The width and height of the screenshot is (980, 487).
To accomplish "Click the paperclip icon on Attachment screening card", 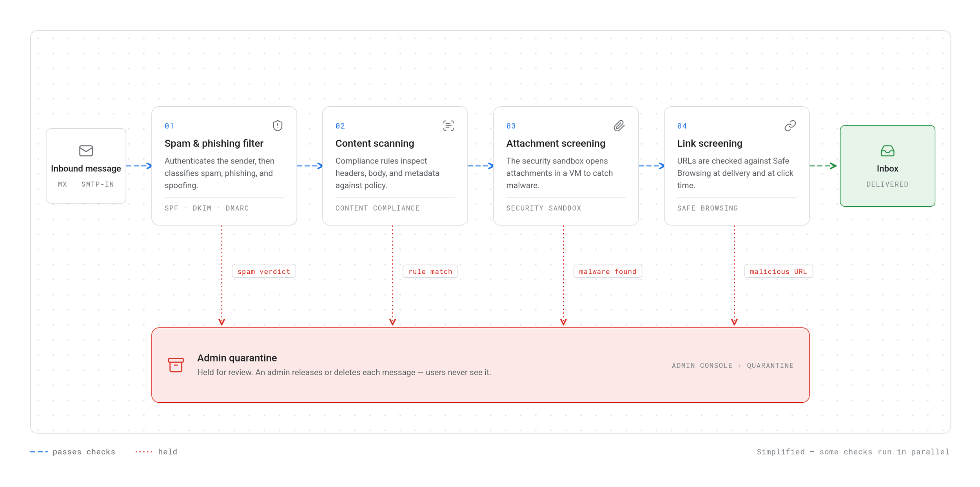I will (619, 126).
